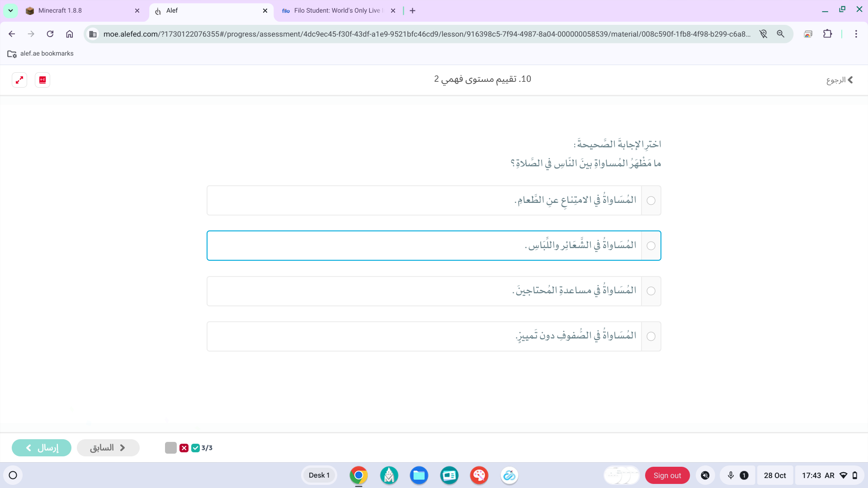Go to the browser home page icon
The width and height of the screenshot is (868, 488).
point(70,34)
